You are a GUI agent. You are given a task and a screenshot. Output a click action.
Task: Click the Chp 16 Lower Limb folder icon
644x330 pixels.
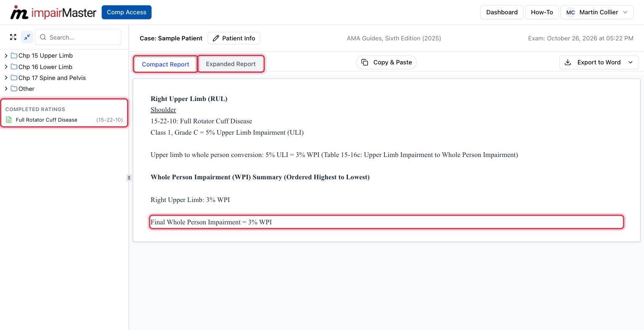click(x=14, y=67)
